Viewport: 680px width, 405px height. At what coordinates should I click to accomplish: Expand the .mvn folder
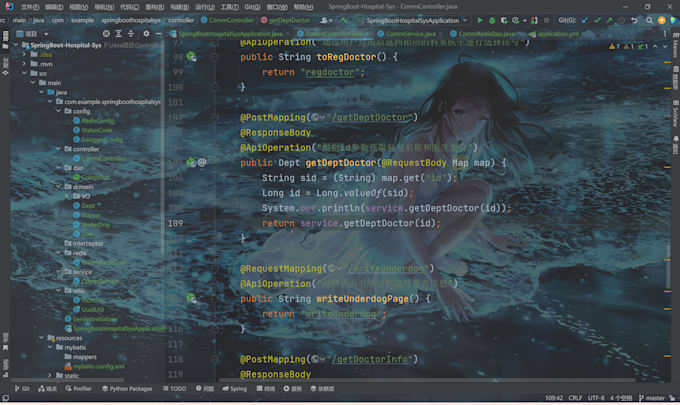25,64
